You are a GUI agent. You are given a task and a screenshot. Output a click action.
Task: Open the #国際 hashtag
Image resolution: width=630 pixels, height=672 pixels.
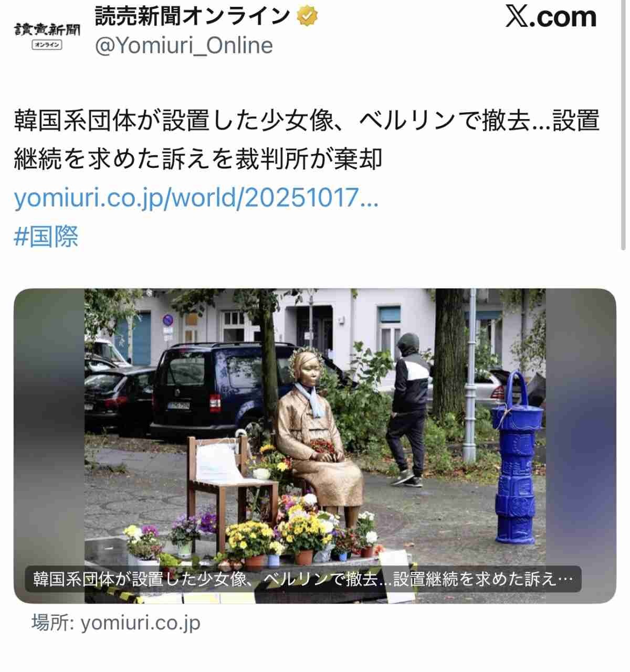[46, 236]
